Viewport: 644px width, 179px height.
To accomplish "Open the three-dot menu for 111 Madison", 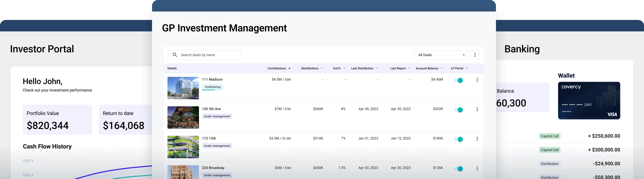I will point(477,80).
